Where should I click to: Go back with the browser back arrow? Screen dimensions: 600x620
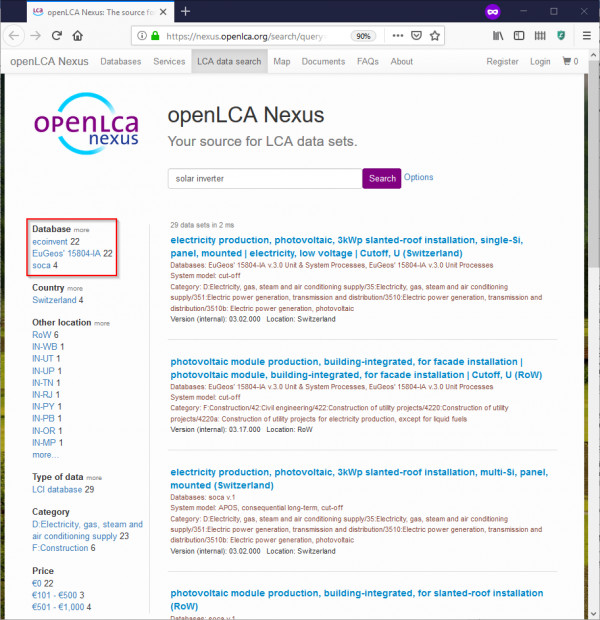click(14, 36)
